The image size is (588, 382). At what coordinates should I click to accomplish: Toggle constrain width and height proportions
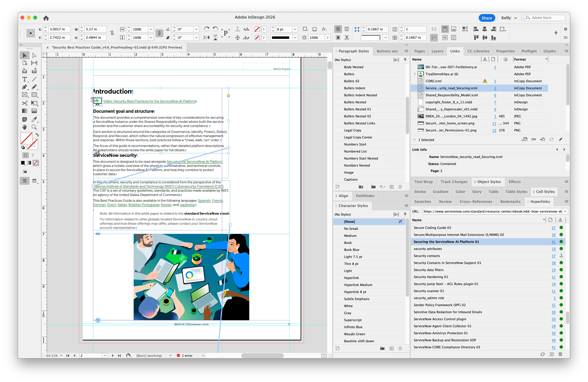pos(112,33)
